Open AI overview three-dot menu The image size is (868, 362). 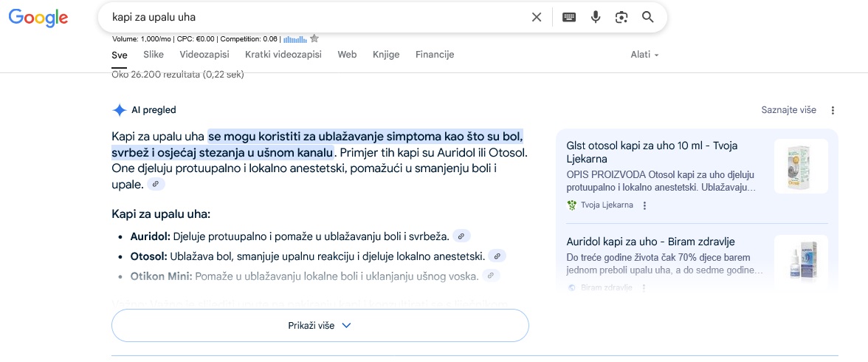(833, 110)
